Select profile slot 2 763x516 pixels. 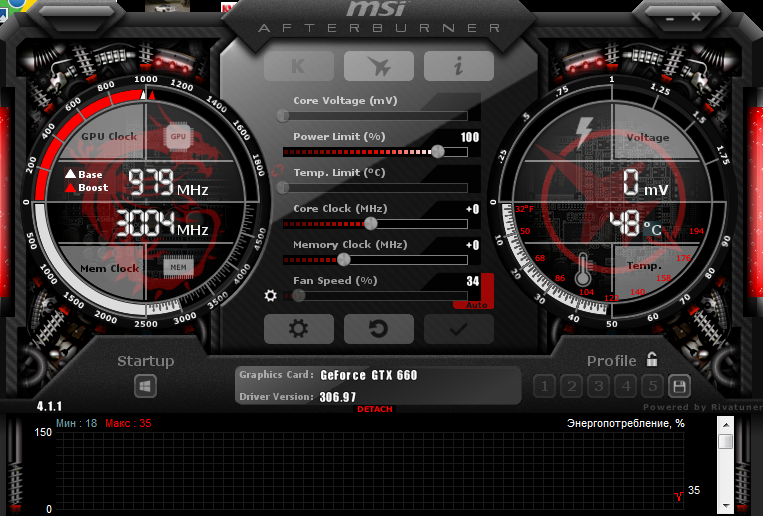571,387
